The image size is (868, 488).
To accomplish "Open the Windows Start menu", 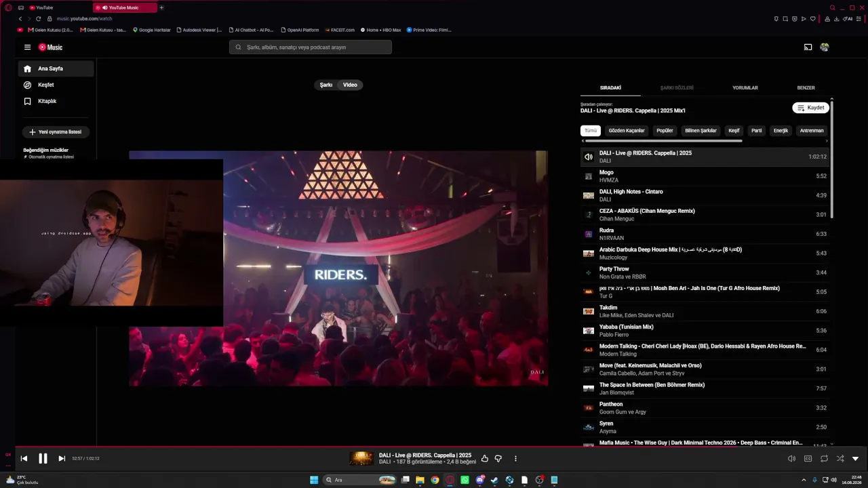I will click(x=314, y=480).
